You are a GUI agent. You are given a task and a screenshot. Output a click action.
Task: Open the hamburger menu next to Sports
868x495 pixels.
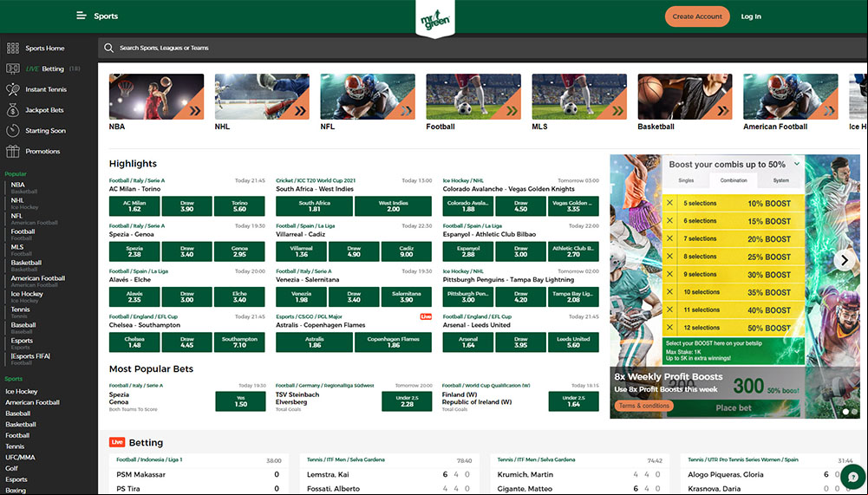pyautogui.click(x=81, y=16)
